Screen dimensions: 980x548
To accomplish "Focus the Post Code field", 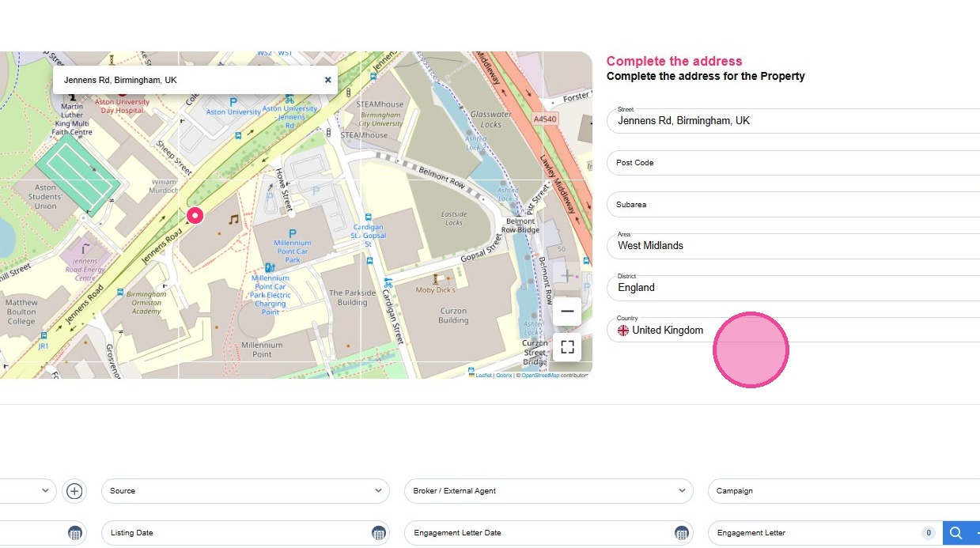I will pos(793,163).
